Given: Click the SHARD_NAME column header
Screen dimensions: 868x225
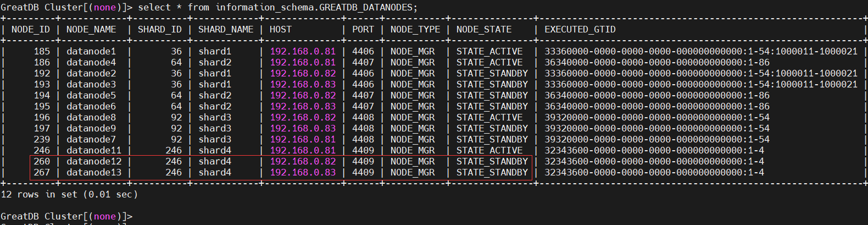Looking at the screenshot, I should tap(226, 30).
